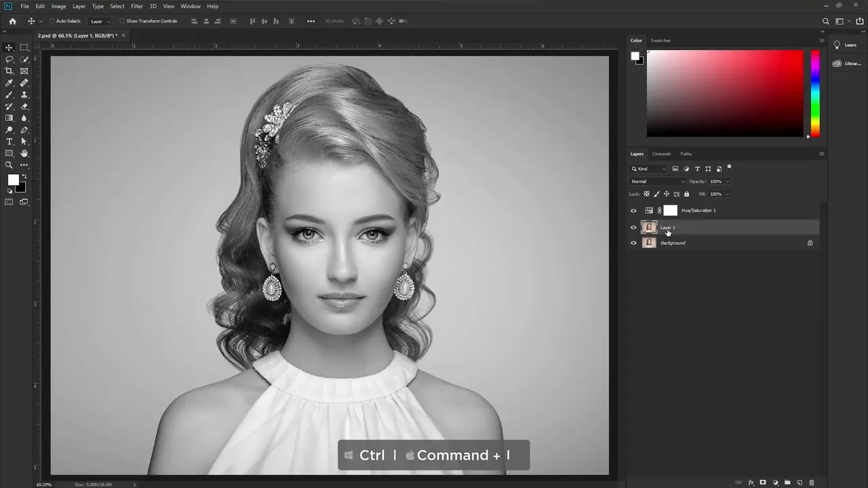
Task: Click align left edges icon
Action: coord(195,21)
